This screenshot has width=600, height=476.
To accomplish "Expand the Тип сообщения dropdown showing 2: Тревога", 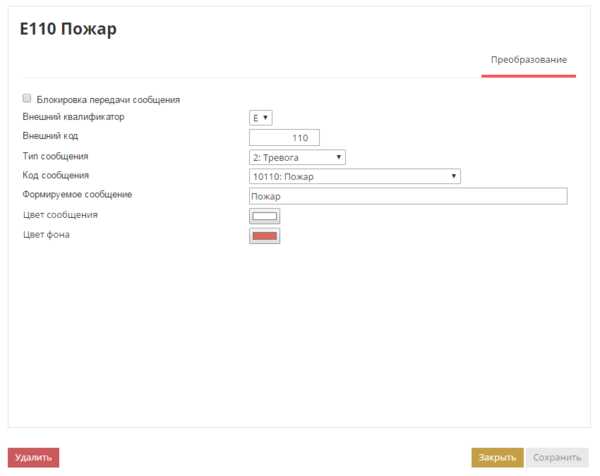I will click(297, 157).
